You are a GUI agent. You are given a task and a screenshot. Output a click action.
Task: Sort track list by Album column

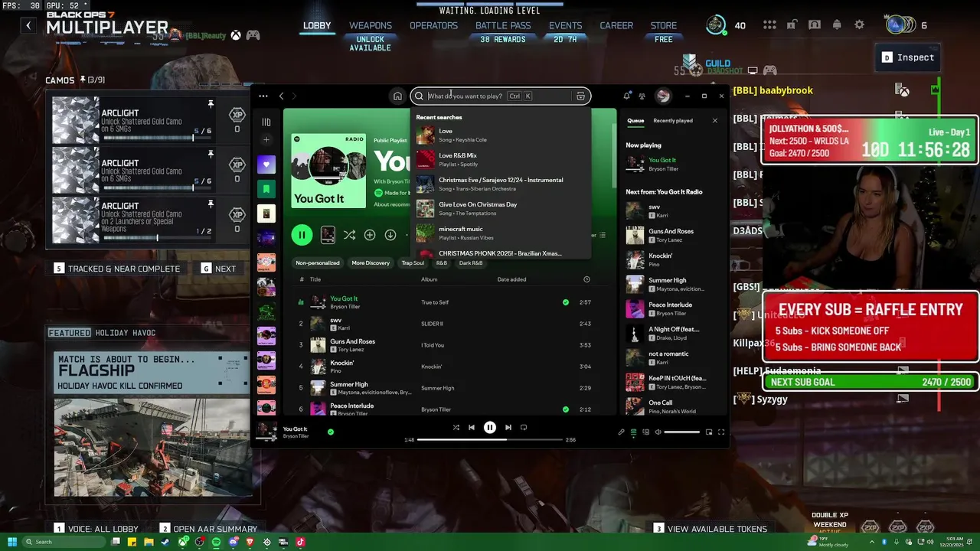[x=429, y=279]
